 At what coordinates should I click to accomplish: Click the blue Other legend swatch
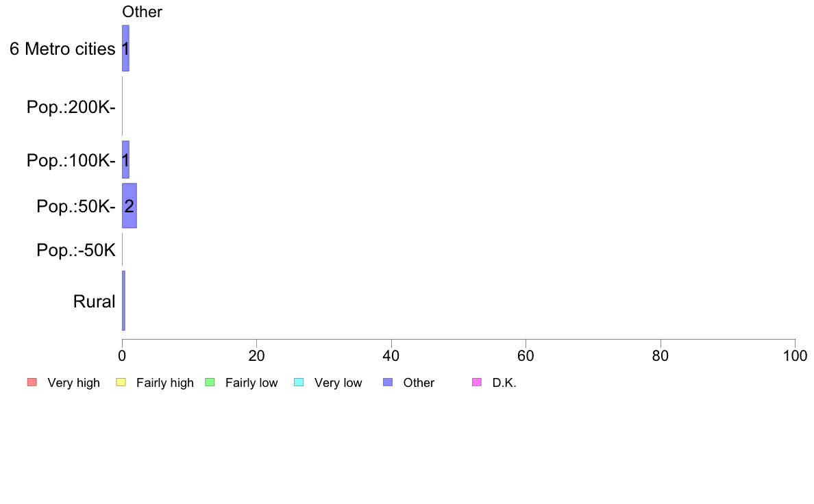(388, 383)
